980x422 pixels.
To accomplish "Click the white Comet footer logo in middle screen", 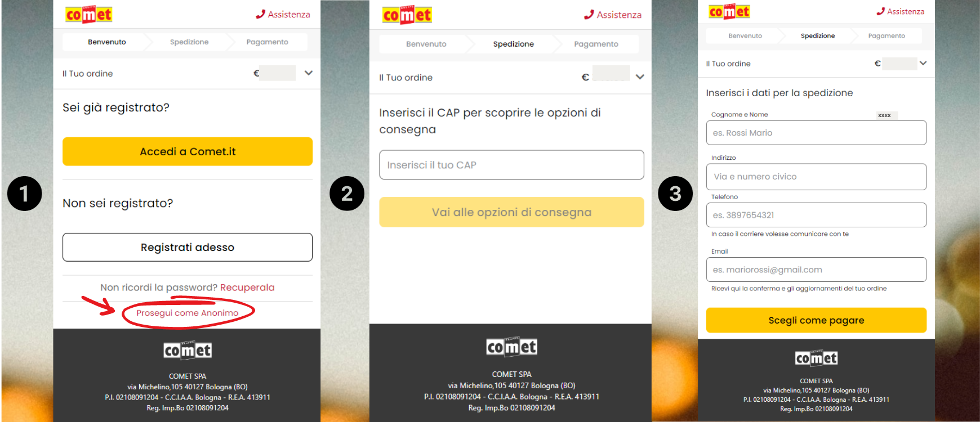I will 511,347.
